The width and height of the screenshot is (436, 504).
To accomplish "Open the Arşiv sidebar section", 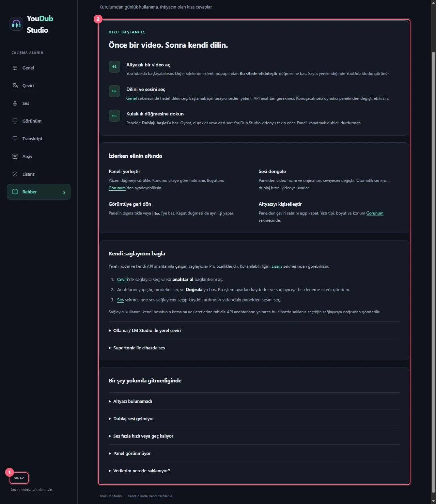I will click(38, 156).
